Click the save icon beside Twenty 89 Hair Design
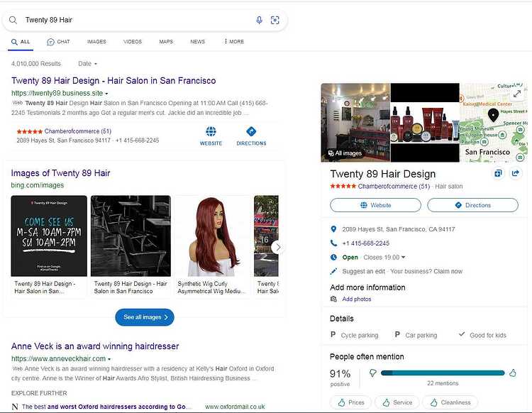532x413 pixels. pos(498,173)
